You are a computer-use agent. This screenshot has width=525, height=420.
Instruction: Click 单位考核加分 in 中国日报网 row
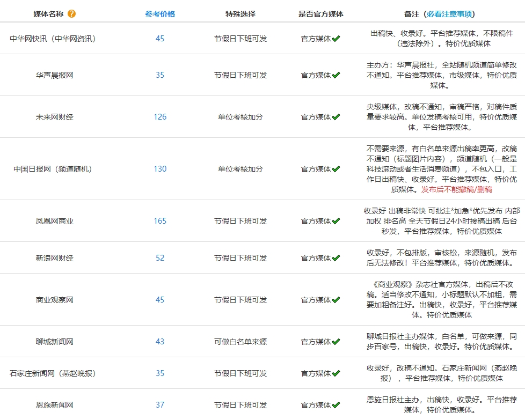pyautogui.click(x=240, y=169)
